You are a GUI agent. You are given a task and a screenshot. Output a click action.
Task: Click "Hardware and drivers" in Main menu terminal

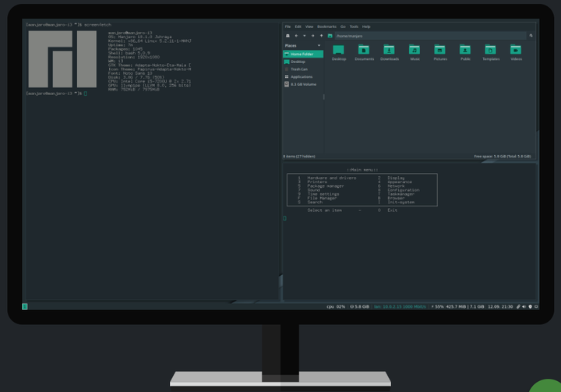(332, 178)
